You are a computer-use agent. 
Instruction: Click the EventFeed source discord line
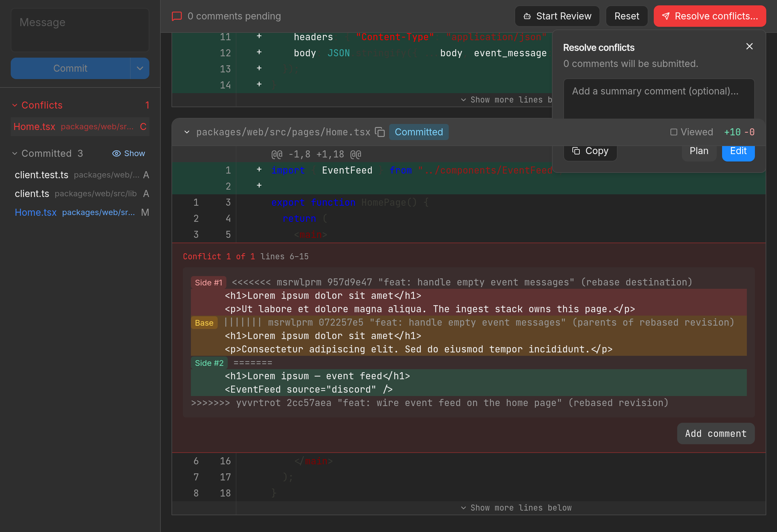[x=469, y=389]
